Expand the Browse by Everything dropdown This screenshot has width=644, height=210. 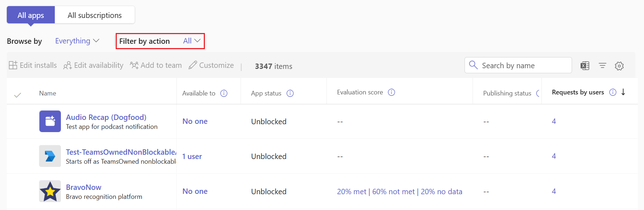[77, 41]
